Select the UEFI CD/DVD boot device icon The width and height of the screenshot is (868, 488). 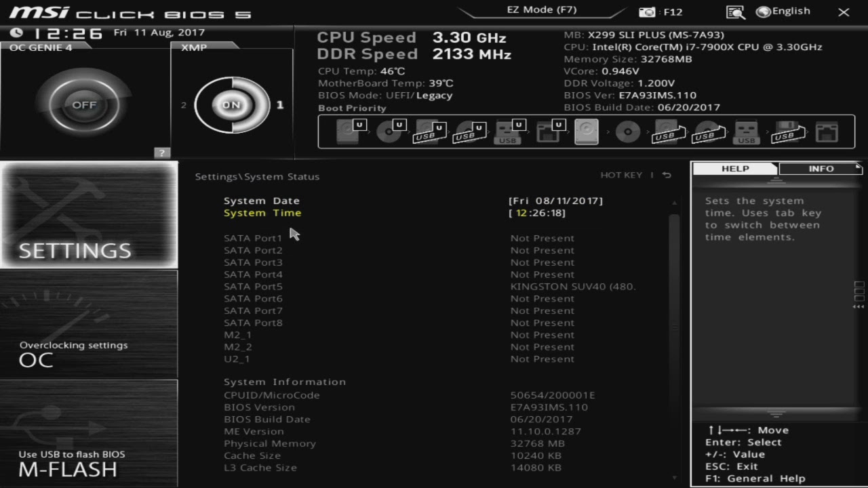(x=390, y=131)
